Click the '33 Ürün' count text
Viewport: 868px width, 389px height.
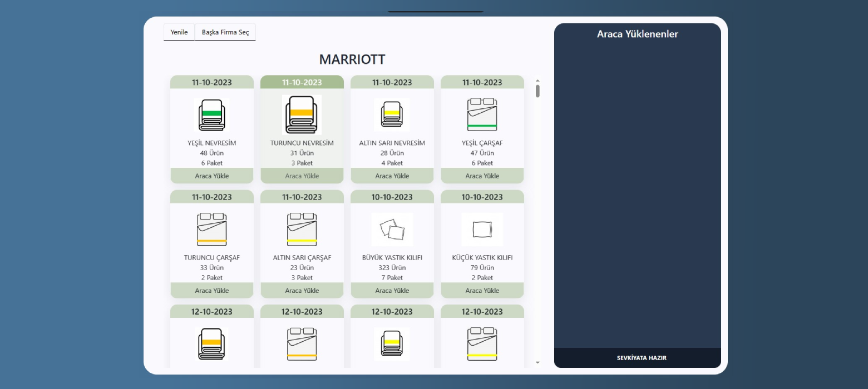point(212,267)
